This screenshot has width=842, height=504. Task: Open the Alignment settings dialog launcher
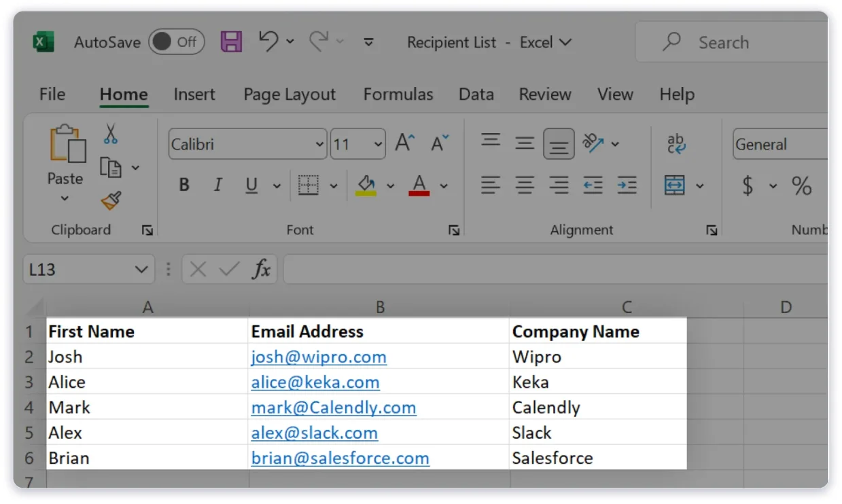(712, 231)
